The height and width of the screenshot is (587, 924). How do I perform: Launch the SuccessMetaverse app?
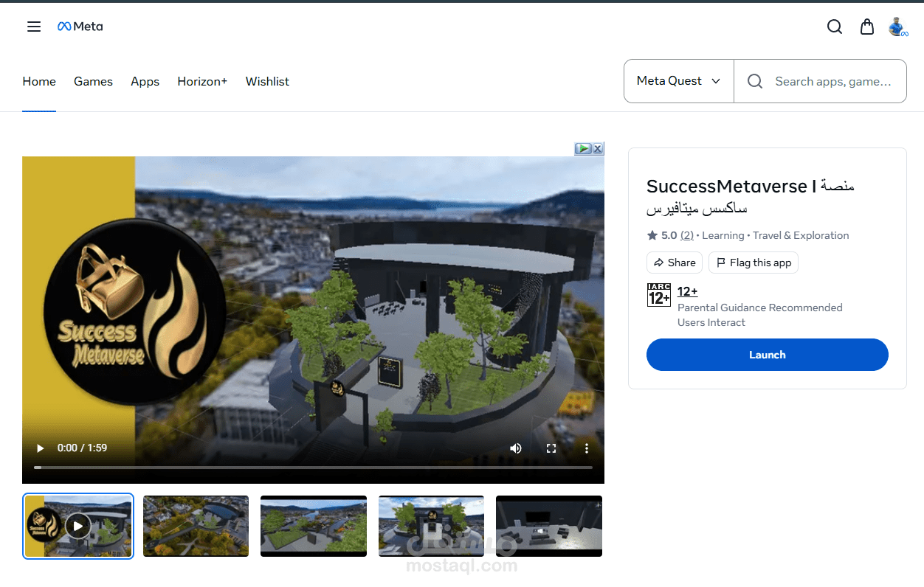tap(768, 355)
